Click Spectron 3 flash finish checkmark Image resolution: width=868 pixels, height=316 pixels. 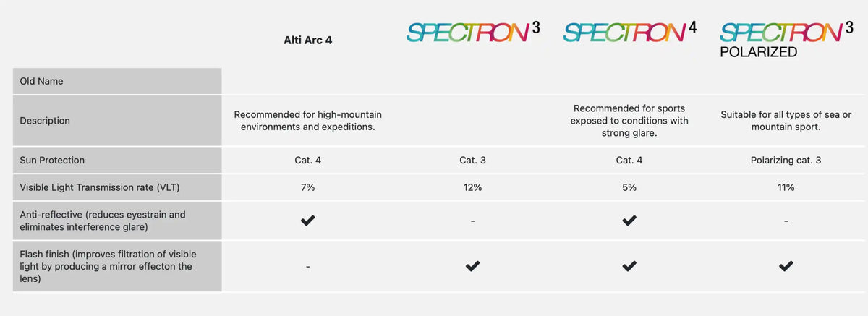pos(472,266)
